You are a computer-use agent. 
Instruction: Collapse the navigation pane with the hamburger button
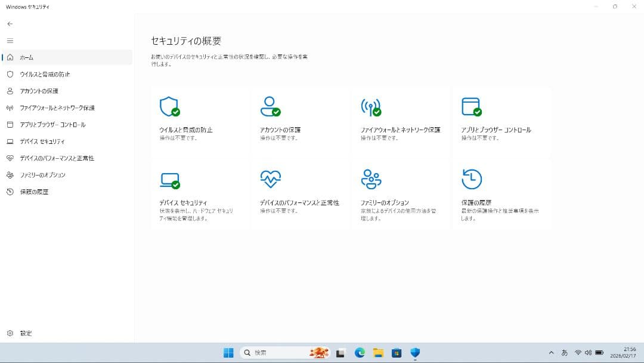coord(10,41)
